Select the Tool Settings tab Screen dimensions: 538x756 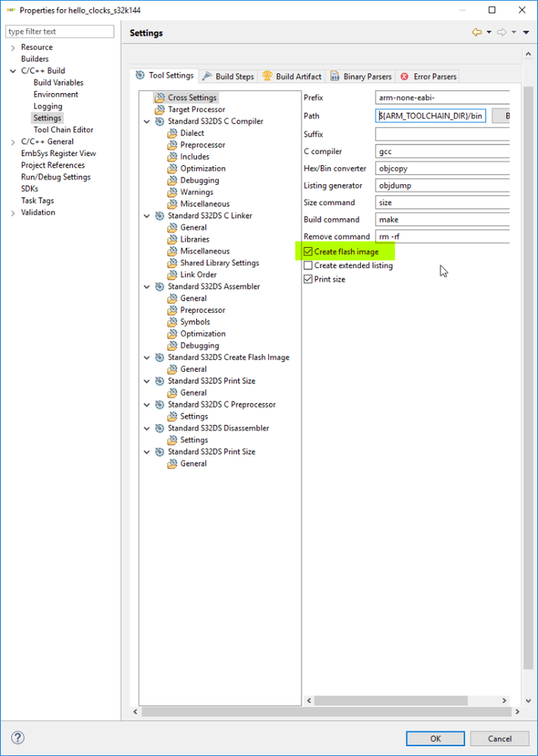(x=165, y=76)
